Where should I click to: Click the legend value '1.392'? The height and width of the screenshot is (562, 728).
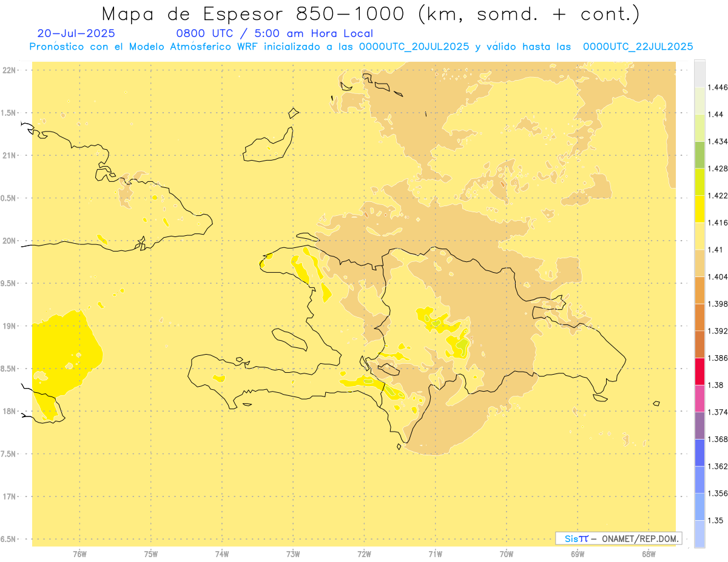pyautogui.click(x=718, y=331)
